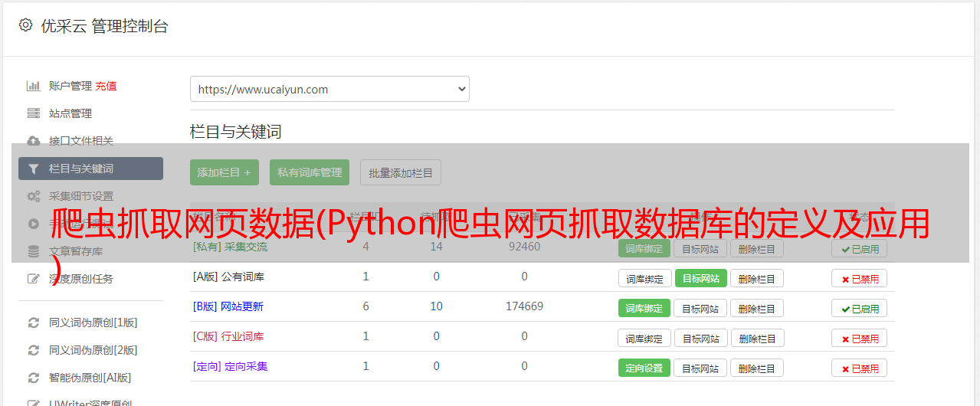Click green 词库绑定 for 网站更新 row
Screen dimensions: 980x406
[x=644, y=308]
